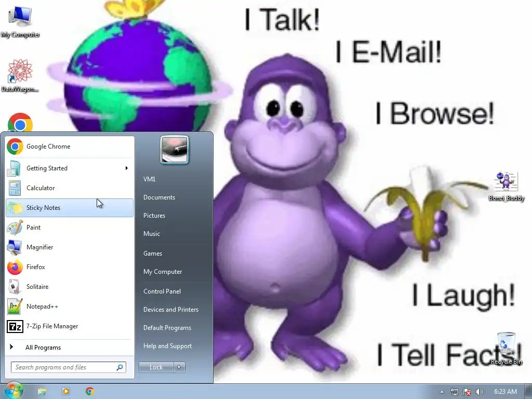Screen dimensions: 532x399
Task: Launch Sticky Notes from the Start menu
Action: point(70,208)
